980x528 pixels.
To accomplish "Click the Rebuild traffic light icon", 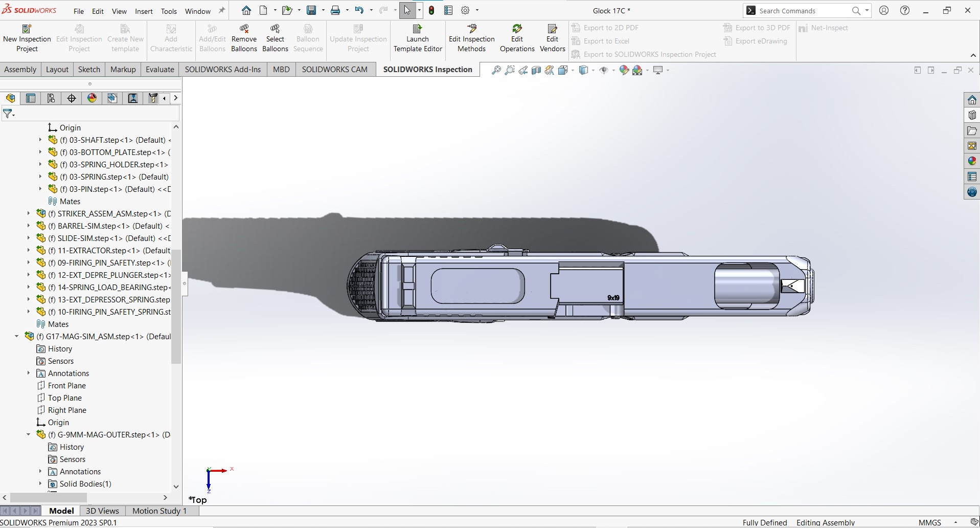I will (432, 10).
